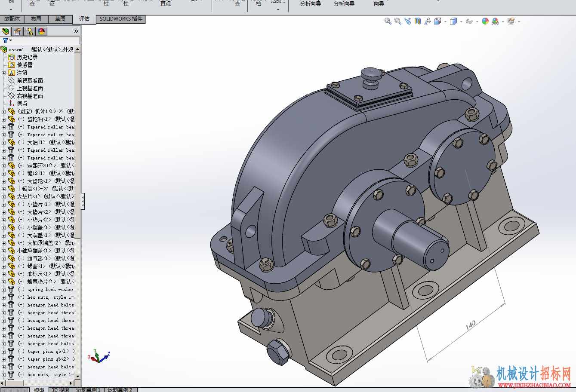Open the 运动算例 1 bottom tab
This screenshot has width=576, height=392.
click(x=88, y=390)
